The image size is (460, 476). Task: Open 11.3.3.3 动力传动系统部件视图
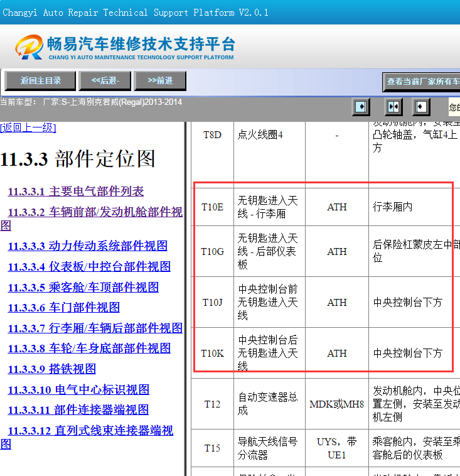click(88, 246)
